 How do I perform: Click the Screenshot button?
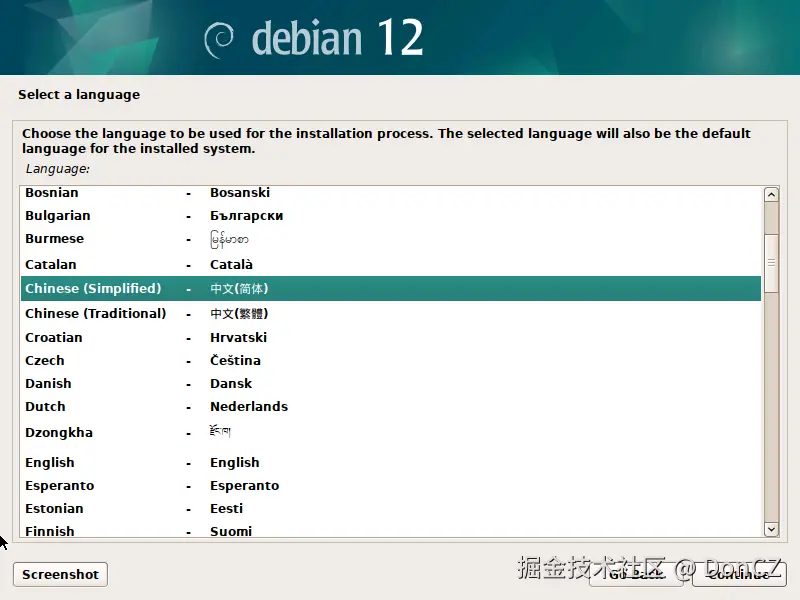pos(60,574)
